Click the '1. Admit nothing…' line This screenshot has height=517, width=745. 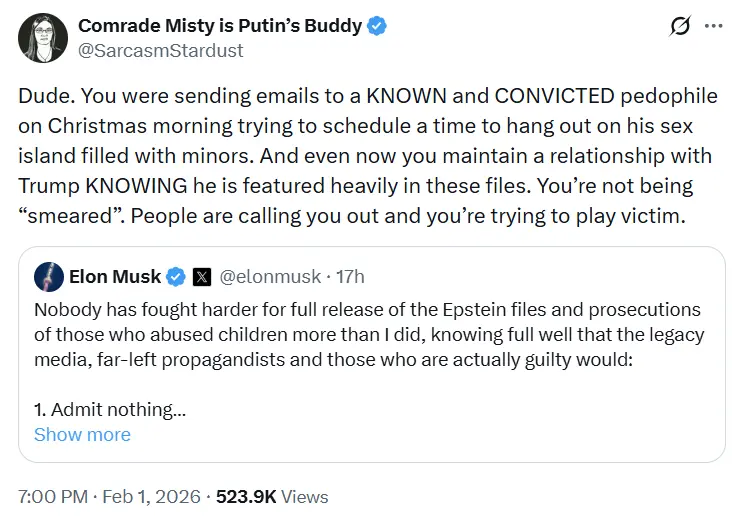coord(110,409)
